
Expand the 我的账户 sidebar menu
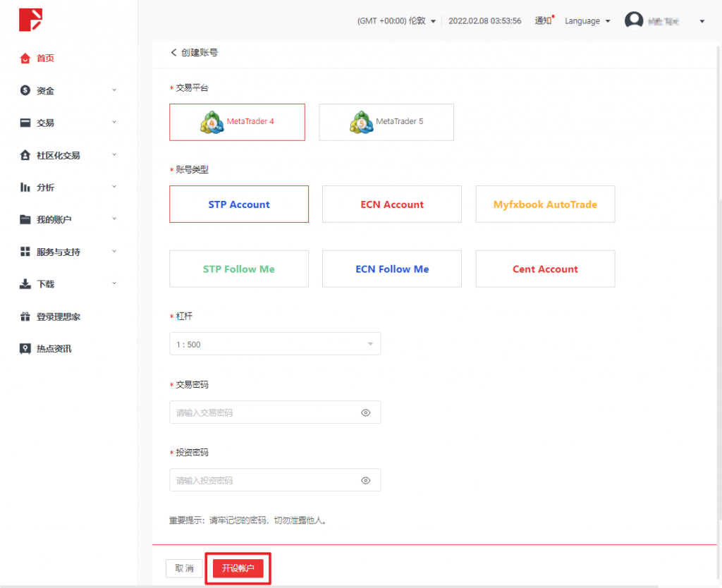tap(68, 220)
